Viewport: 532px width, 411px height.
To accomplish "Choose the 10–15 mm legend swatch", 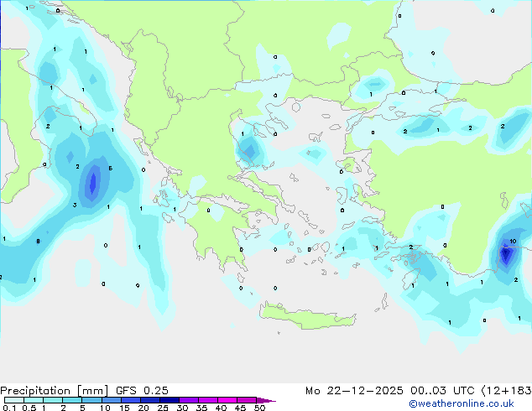I will (112, 400).
